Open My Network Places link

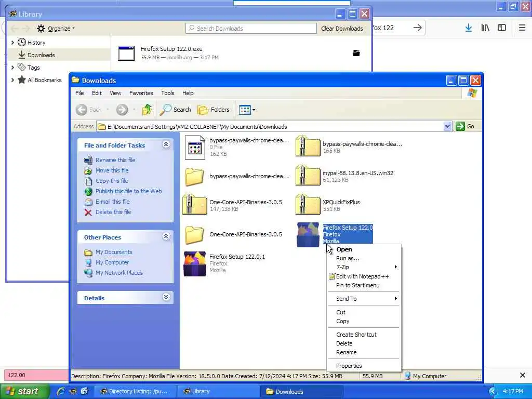[119, 273]
